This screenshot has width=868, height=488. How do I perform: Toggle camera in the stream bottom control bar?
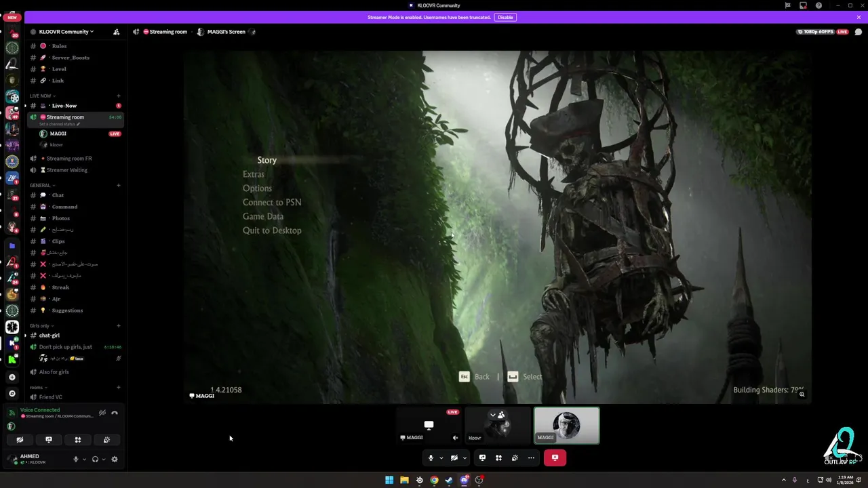tap(454, 458)
